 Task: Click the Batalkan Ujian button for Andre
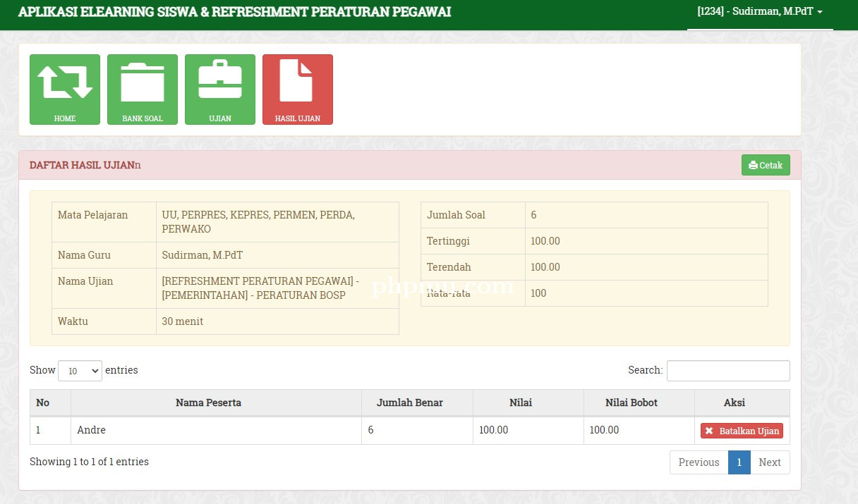coord(742,431)
